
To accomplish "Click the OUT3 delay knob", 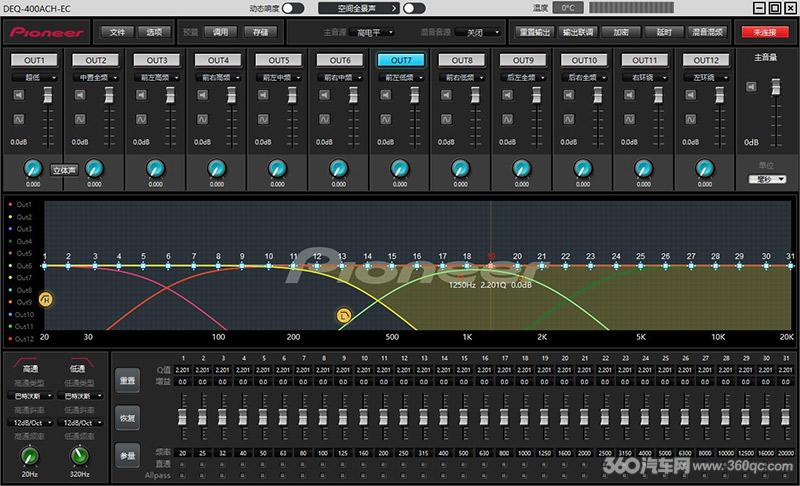I will [156, 168].
